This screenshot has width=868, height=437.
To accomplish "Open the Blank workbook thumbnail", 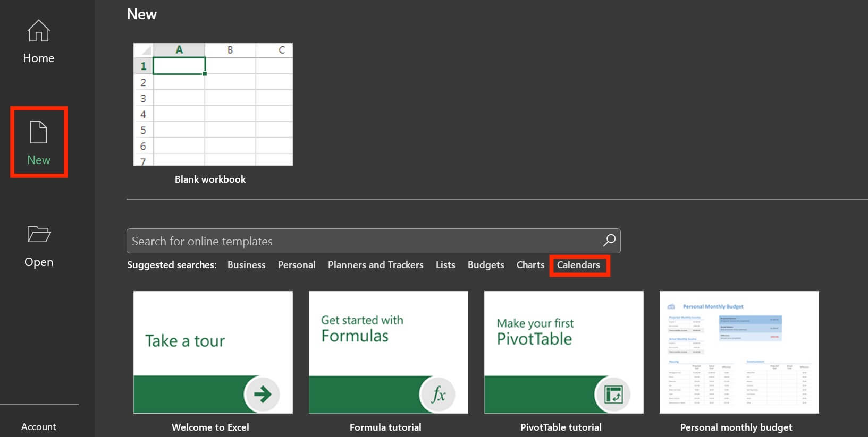I will 213,104.
